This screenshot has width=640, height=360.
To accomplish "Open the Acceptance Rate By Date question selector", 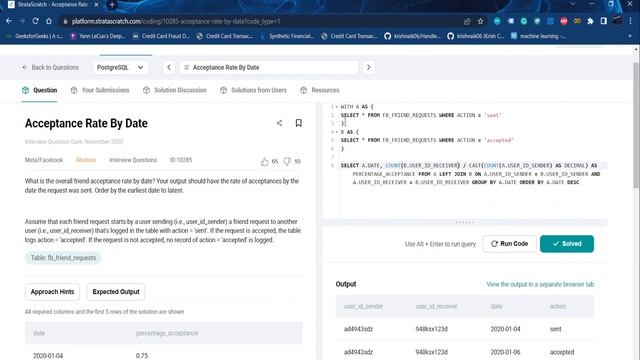I will coord(269,67).
